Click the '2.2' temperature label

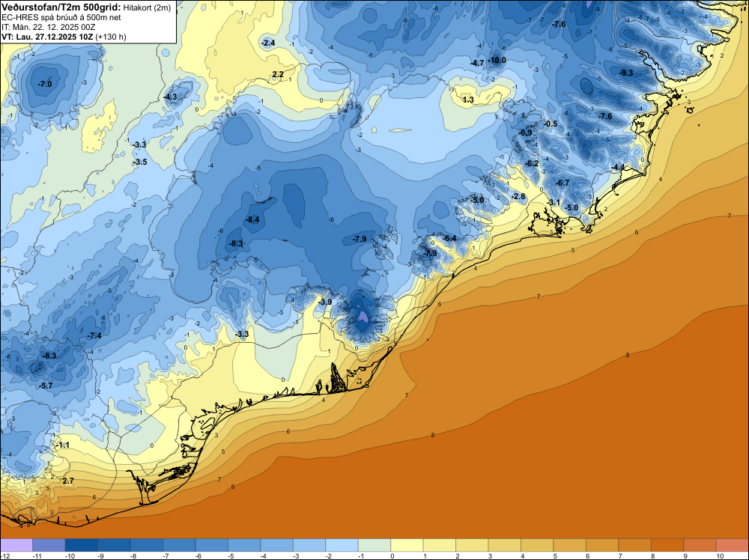pyautogui.click(x=278, y=74)
